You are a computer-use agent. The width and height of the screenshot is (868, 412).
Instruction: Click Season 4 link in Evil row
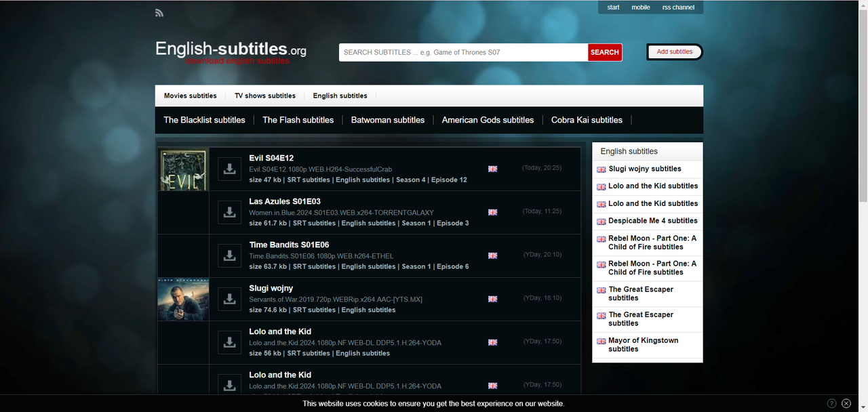411,180
